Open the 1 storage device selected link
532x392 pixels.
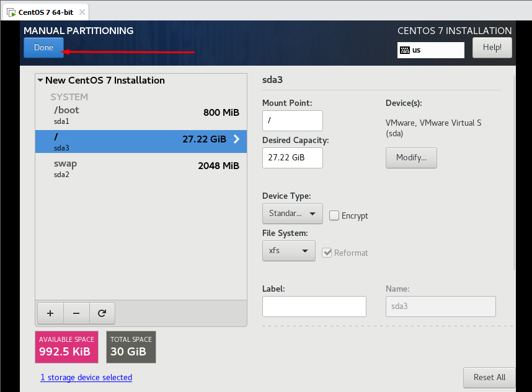coord(86,377)
